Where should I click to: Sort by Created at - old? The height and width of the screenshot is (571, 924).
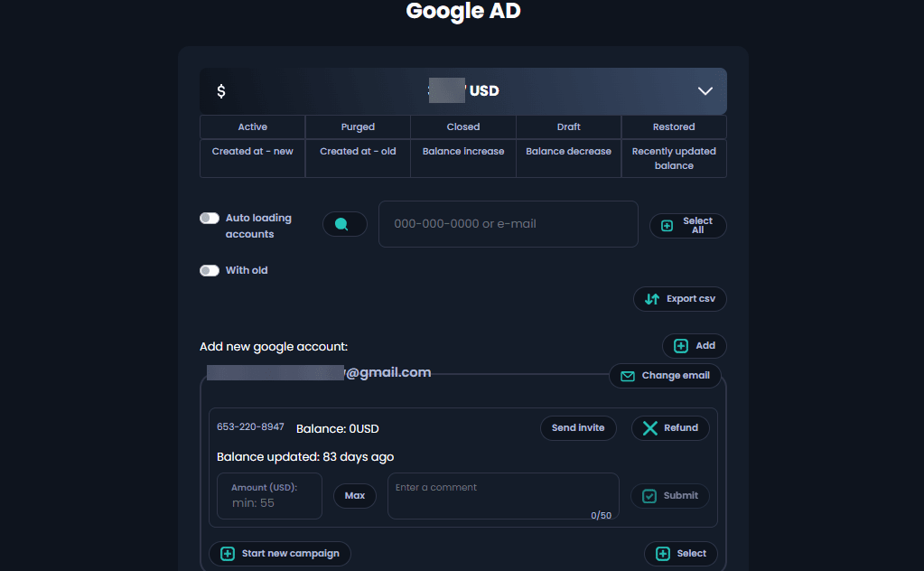tap(358, 158)
